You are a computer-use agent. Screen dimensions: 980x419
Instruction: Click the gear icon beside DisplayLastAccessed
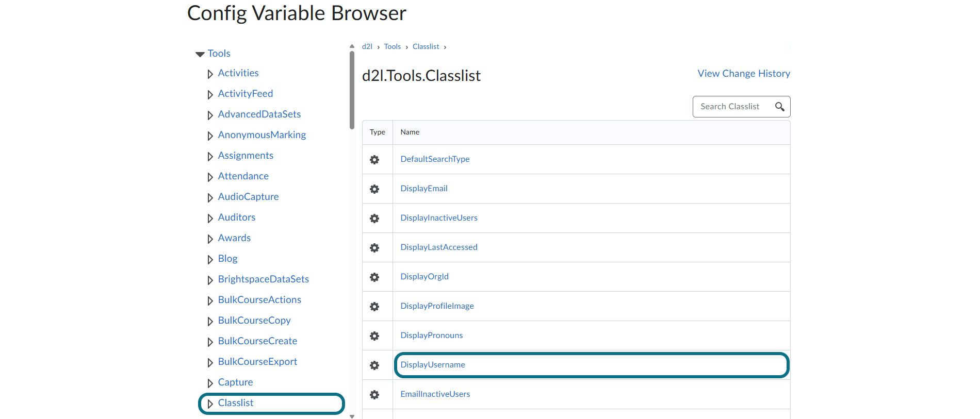coord(374,248)
